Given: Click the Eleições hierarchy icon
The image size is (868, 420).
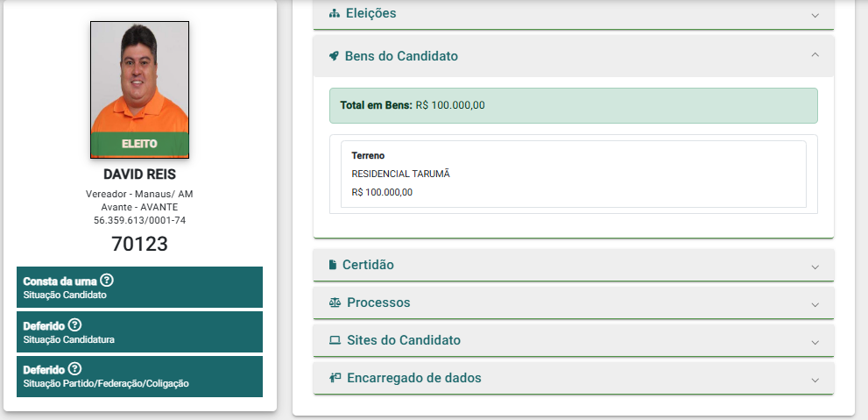Looking at the screenshot, I should point(334,13).
